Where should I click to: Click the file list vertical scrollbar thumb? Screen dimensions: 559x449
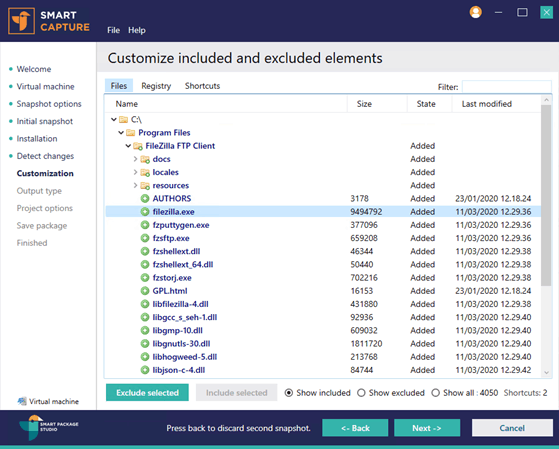546,195
